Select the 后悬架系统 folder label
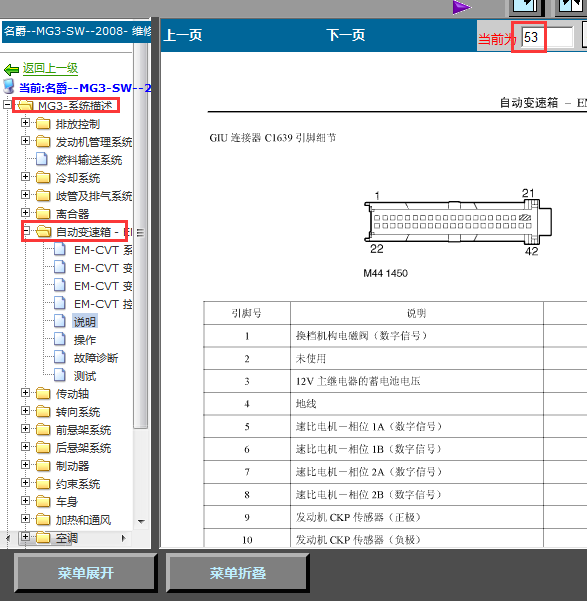 point(83,448)
